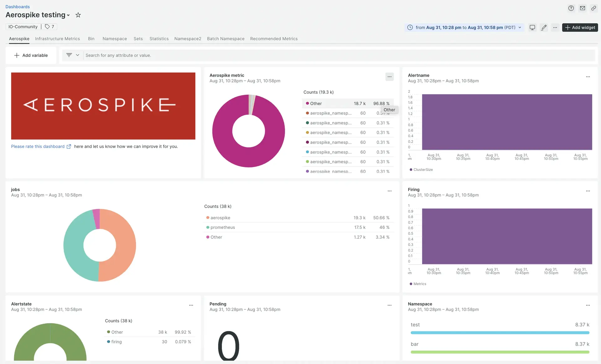Expand the Aerospike testing title dropdown

tap(68, 15)
